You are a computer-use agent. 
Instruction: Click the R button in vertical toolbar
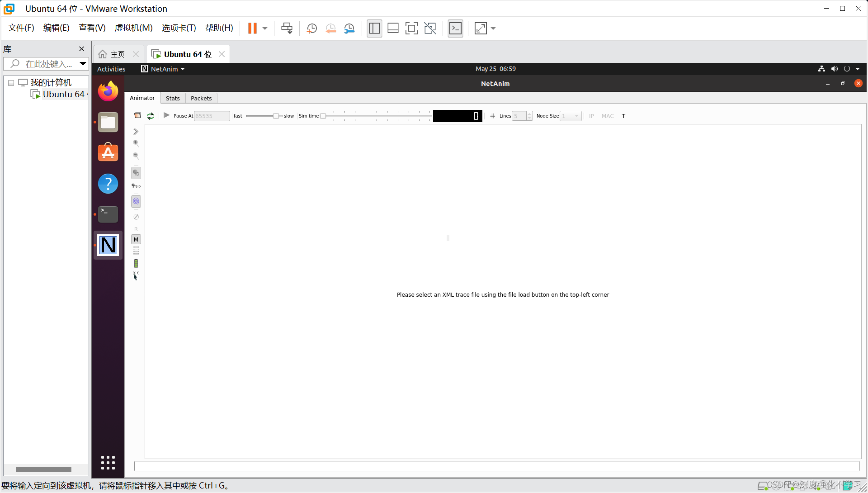(136, 229)
